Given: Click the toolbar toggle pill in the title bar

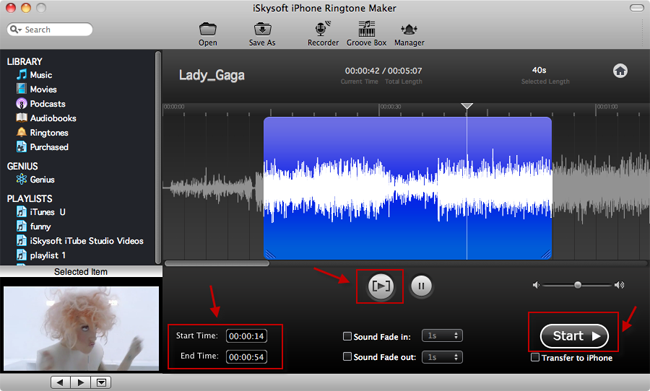Looking at the screenshot, I should coord(636,8).
